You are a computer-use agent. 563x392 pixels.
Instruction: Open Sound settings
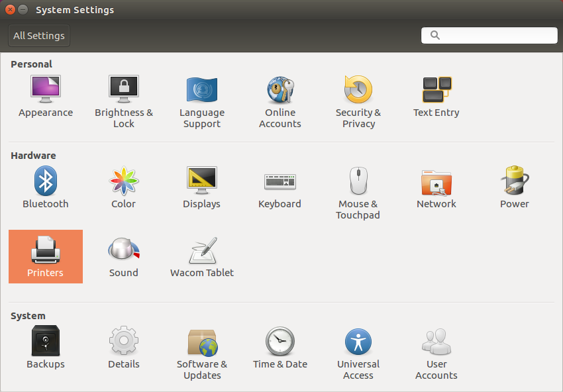coord(124,256)
